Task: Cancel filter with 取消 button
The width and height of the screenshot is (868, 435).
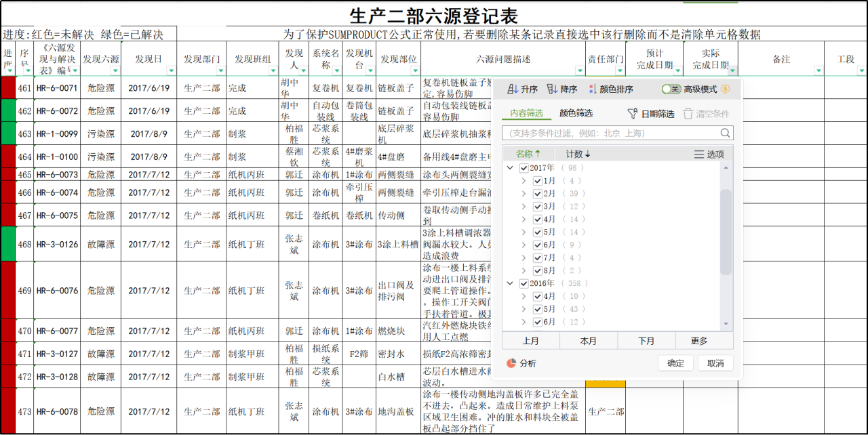Action: pos(715,363)
